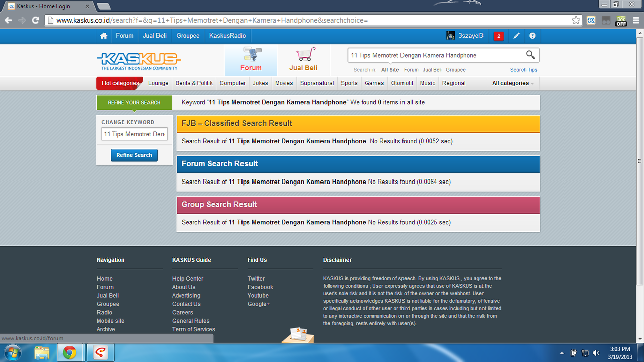Click the business card icon in footer
Image resolution: width=644 pixels, height=362 pixels.
(x=298, y=334)
